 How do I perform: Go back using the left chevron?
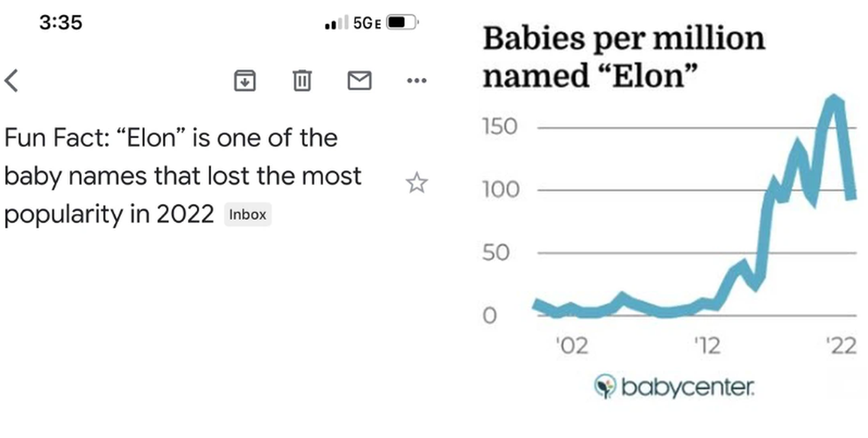(x=11, y=80)
